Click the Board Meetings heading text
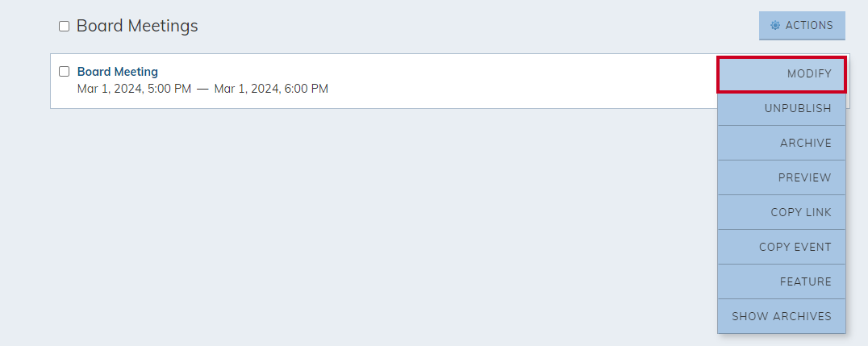 (136, 26)
